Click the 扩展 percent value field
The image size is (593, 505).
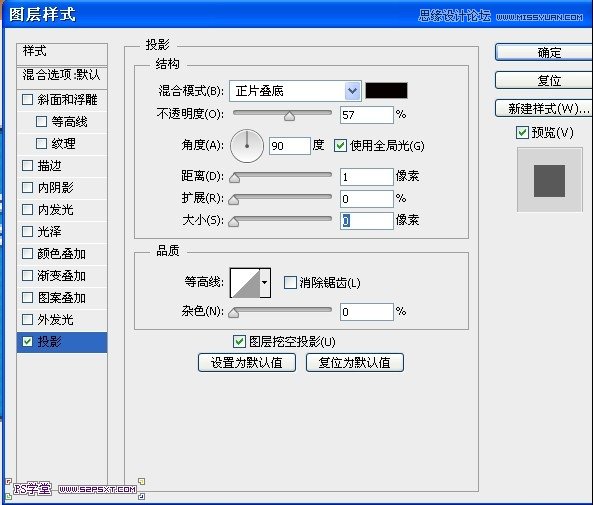click(366, 199)
